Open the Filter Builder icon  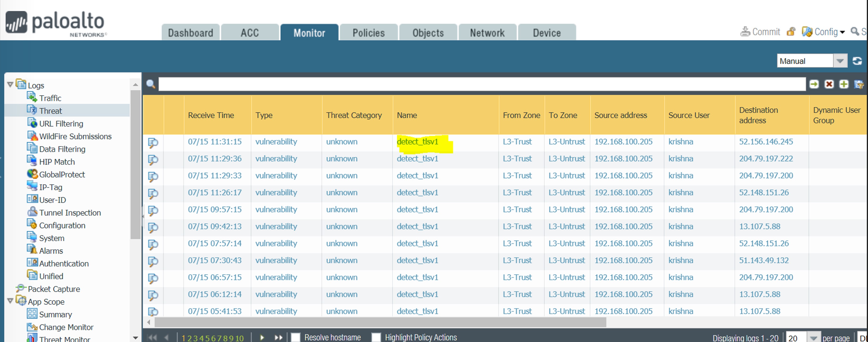859,84
